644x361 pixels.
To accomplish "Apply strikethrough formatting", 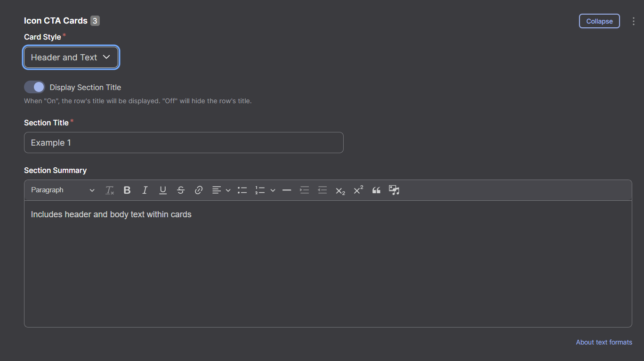I will 181,190.
